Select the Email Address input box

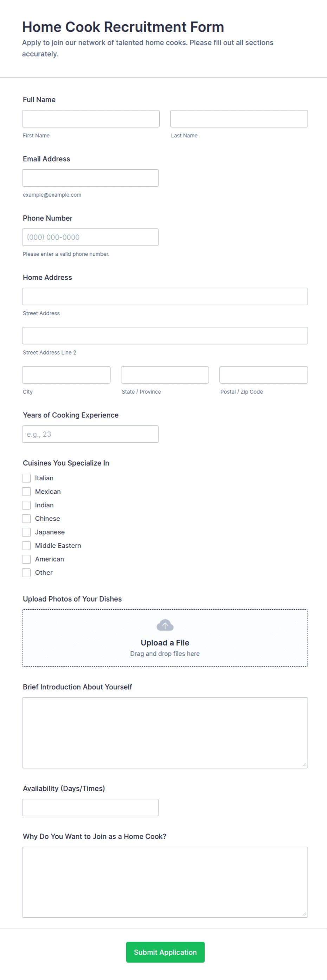90,178
